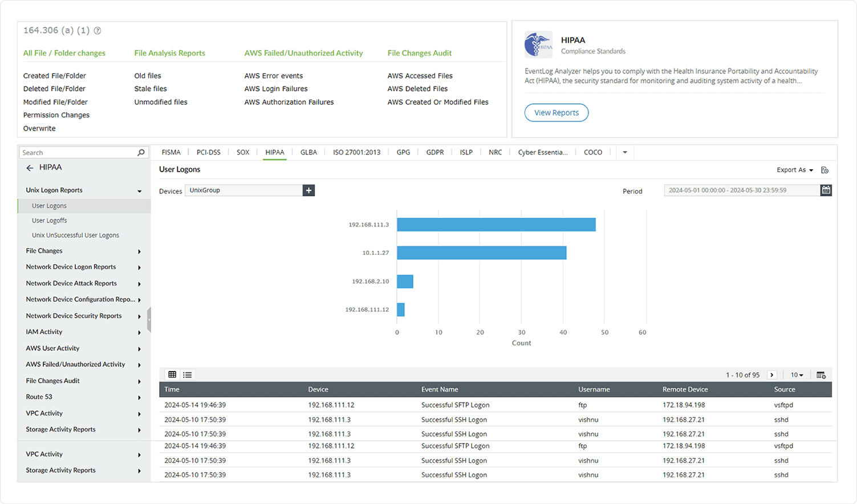
Task: Click the View Reports button
Action: (556, 112)
